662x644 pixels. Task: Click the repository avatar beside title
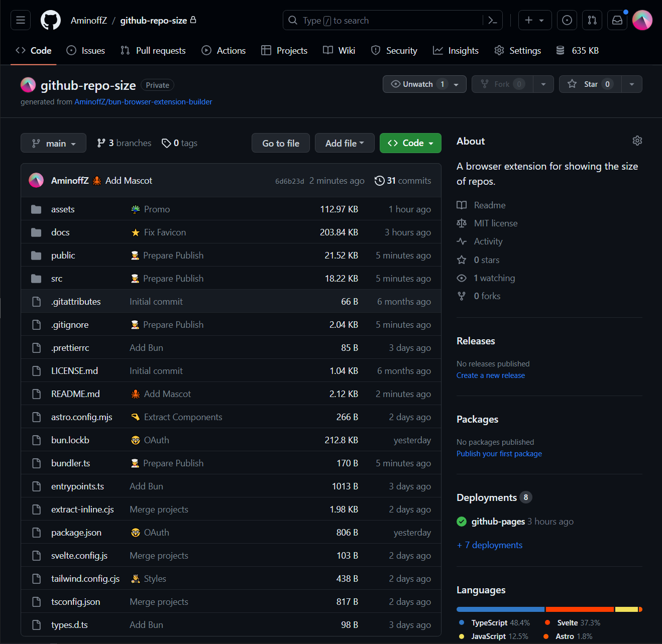[28, 85]
